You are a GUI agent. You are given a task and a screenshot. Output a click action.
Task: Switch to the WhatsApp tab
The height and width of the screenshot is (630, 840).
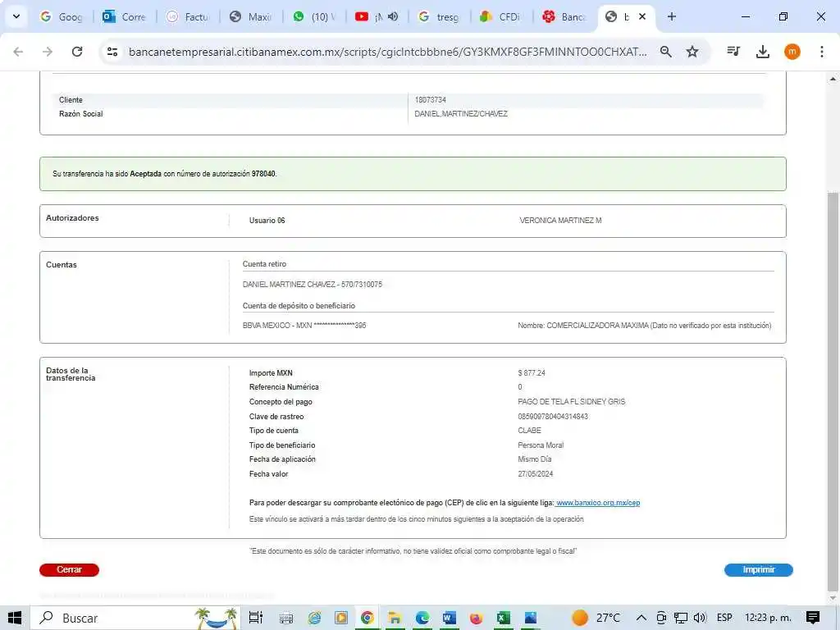coord(313,16)
